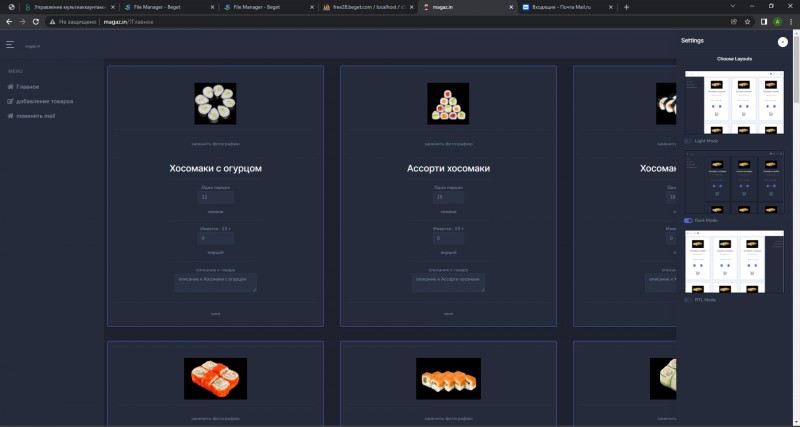
Task: Click the Ассорти хосомаки pyramid photo
Action: click(x=448, y=104)
